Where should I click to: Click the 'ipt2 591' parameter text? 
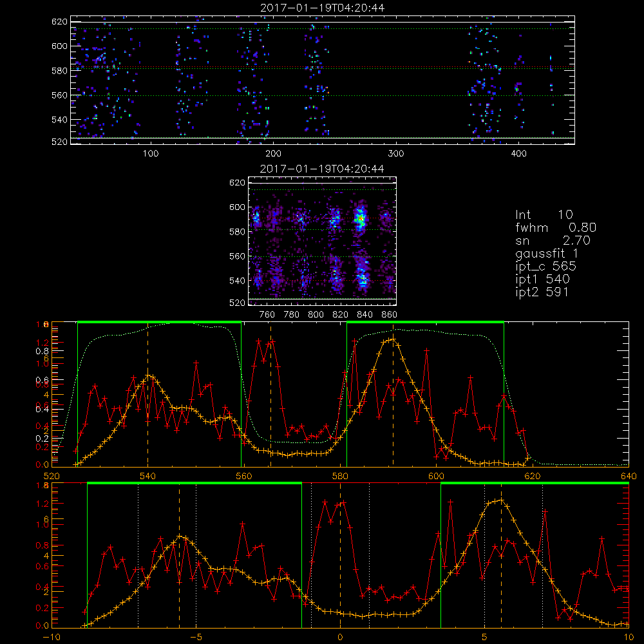[x=542, y=292]
